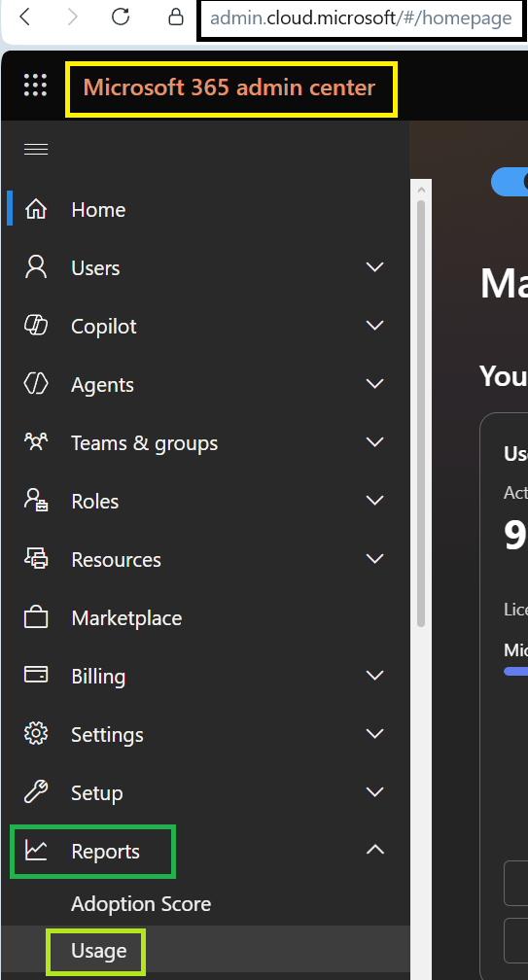528x980 pixels.
Task: Click the Resources printer icon
Action: [x=36, y=559]
